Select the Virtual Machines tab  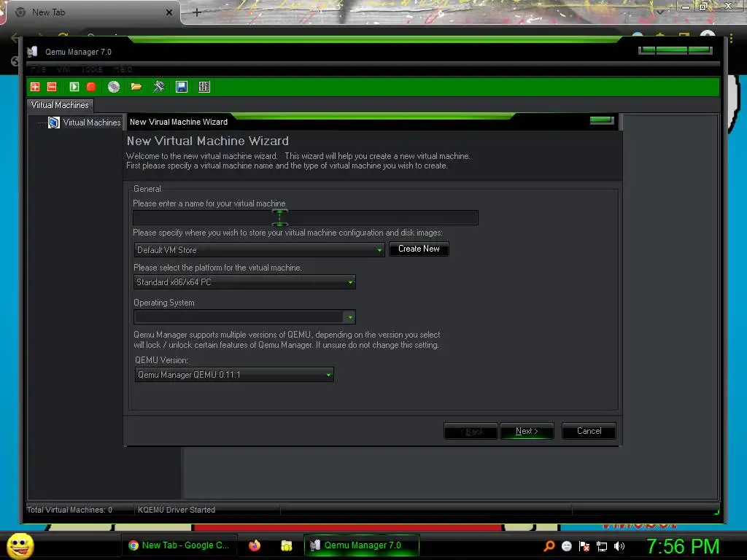click(x=60, y=105)
